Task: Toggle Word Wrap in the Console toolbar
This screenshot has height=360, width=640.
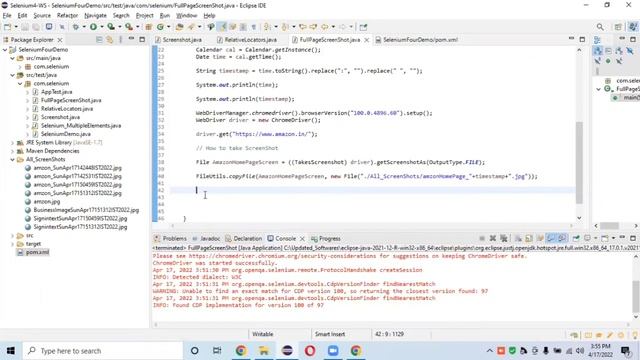Action: [x=540, y=238]
